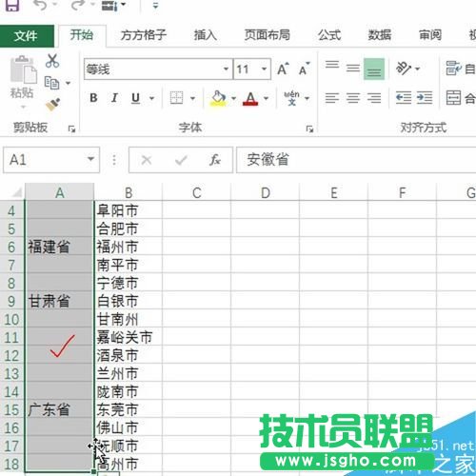Expand the borders dropdown arrow
Screen dimensions: 476x476
click(x=192, y=98)
